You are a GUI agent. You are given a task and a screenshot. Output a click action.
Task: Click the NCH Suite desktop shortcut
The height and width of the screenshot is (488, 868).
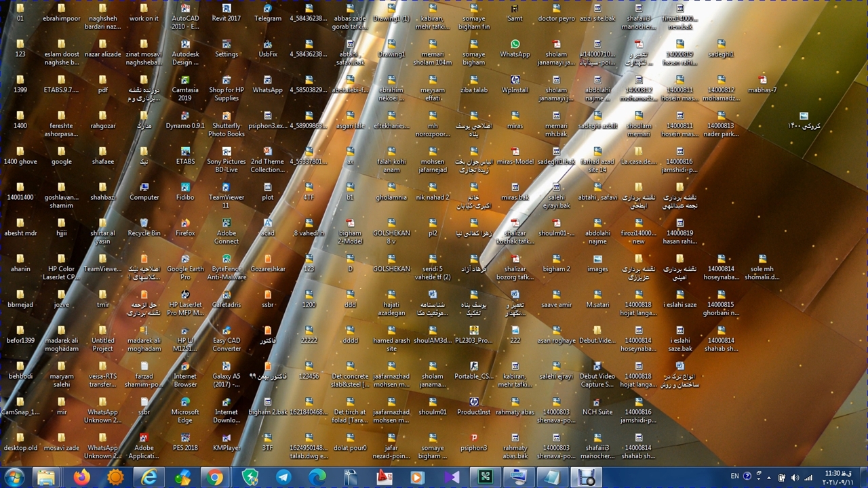(597, 403)
